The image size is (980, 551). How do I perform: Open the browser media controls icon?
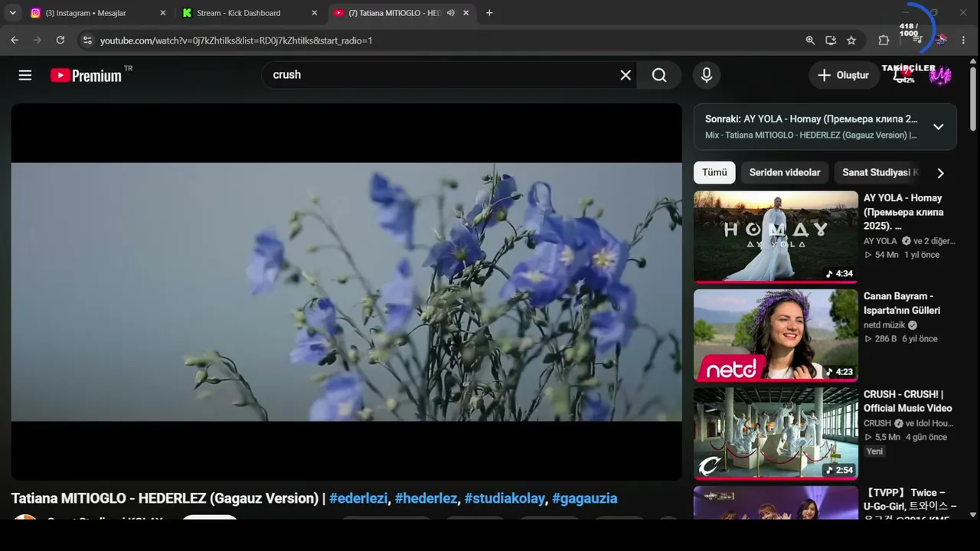click(917, 40)
